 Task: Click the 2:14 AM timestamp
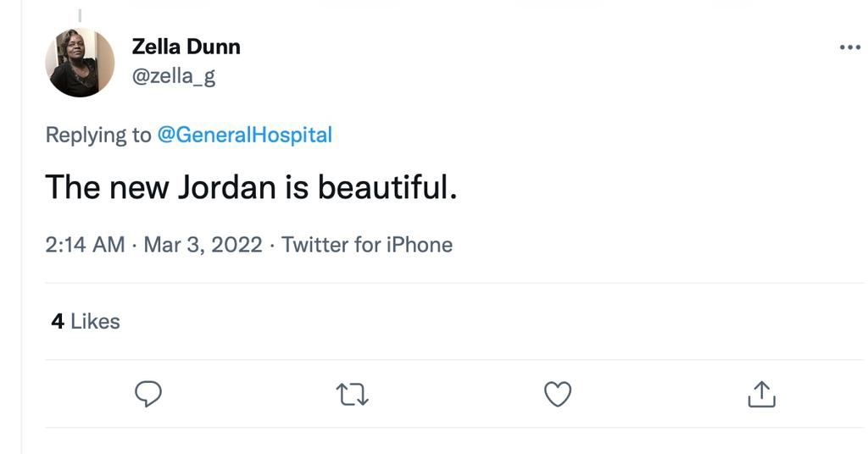85,245
